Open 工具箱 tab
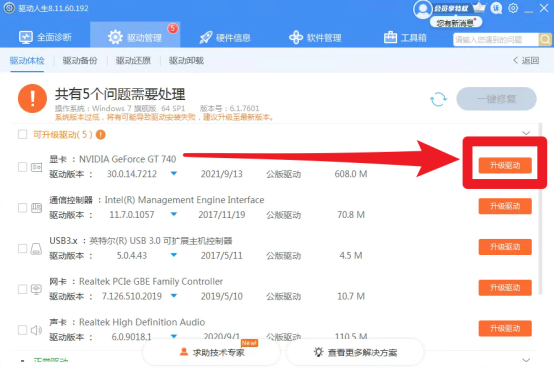554x368 pixels. (405, 37)
